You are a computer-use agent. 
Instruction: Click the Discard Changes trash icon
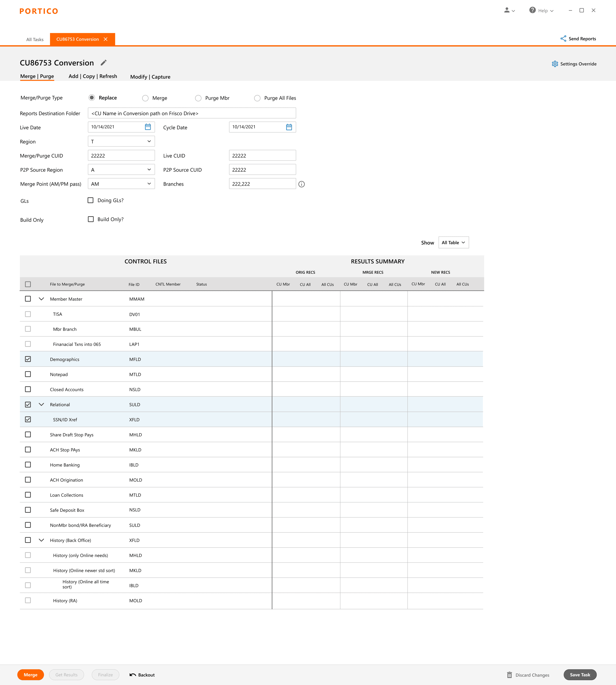click(509, 675)
